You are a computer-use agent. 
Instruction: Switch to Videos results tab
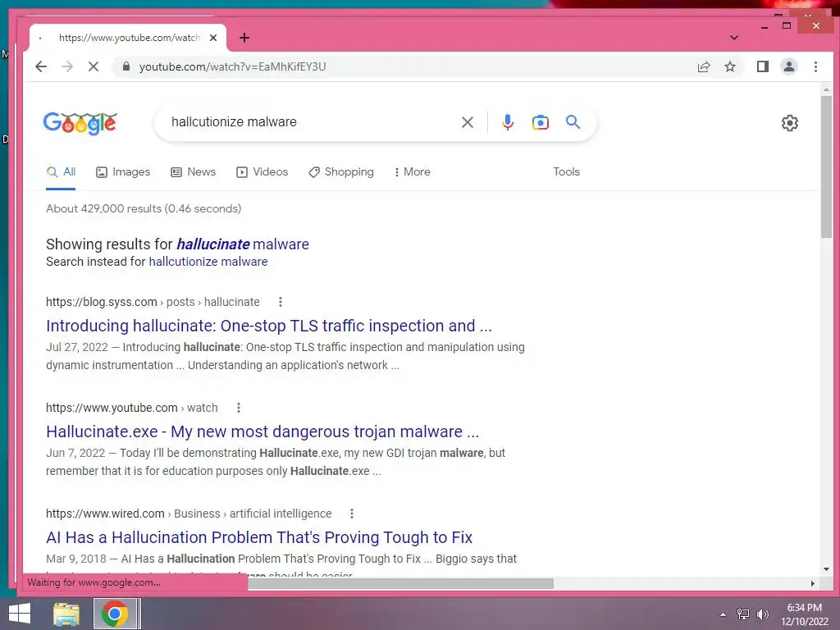[x=262, y=172]
